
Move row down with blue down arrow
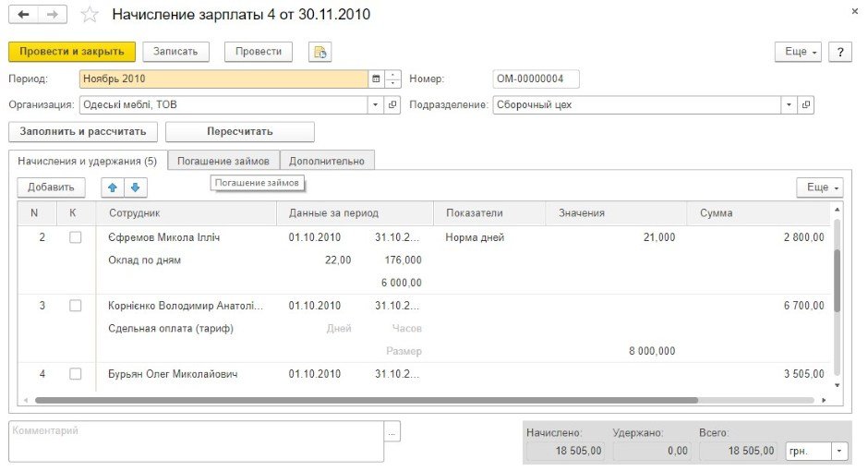135,187
